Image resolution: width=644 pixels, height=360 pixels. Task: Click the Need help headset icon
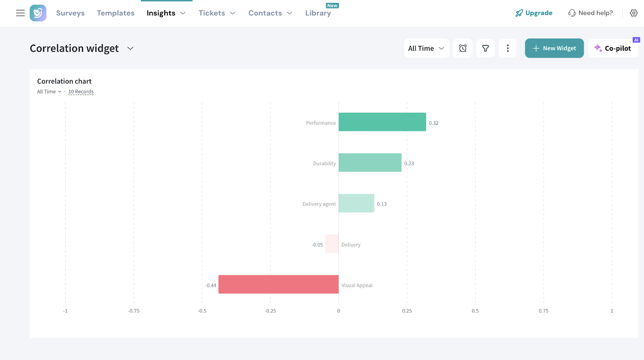[x=572, y=13]
